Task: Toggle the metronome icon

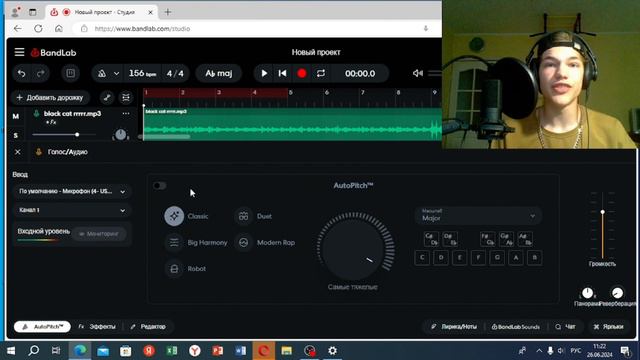Action: 102,73
